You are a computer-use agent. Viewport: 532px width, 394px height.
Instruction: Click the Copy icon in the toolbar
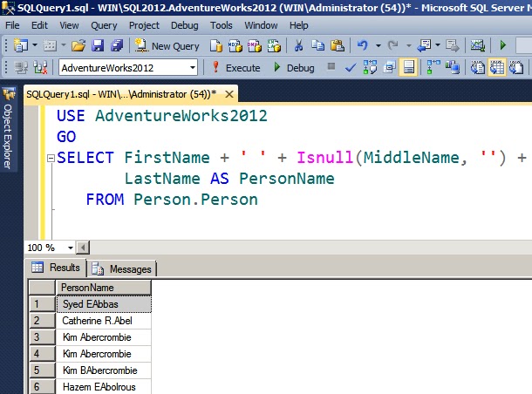[x=318, y=45]
